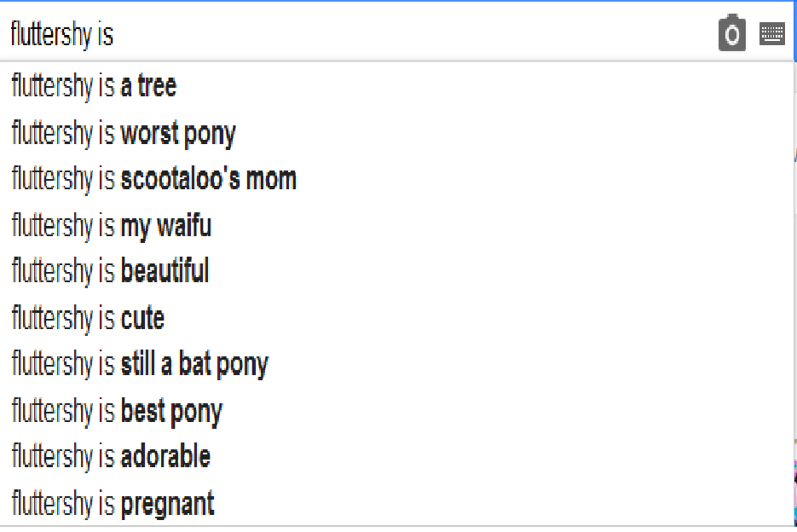Viewport: 797px width, 532px height.
Task: Choose the "fluttershy is cute" suggestion
Action: (88, 318)
